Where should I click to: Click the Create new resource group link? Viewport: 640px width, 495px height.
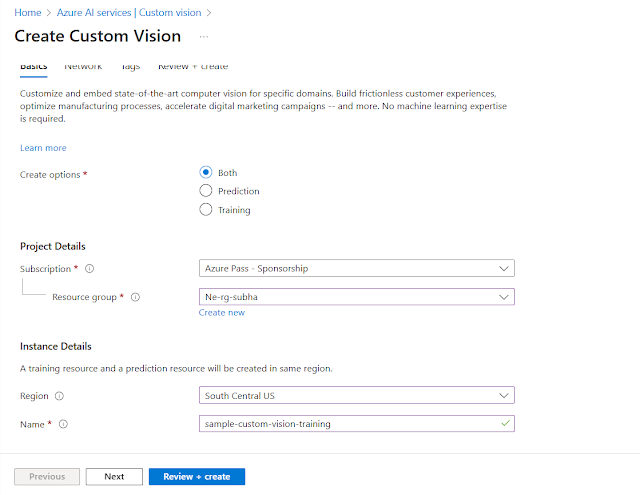coord(222,313)
